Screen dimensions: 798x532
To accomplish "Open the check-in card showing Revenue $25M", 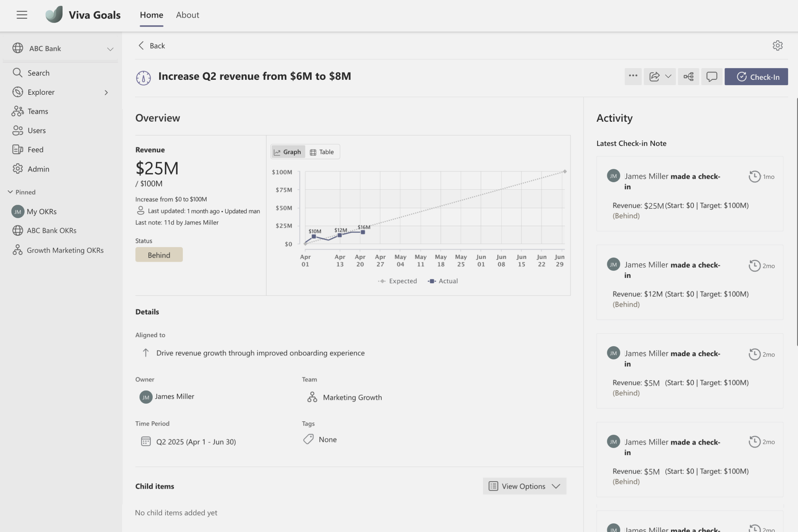I will (x=689, y=194).
